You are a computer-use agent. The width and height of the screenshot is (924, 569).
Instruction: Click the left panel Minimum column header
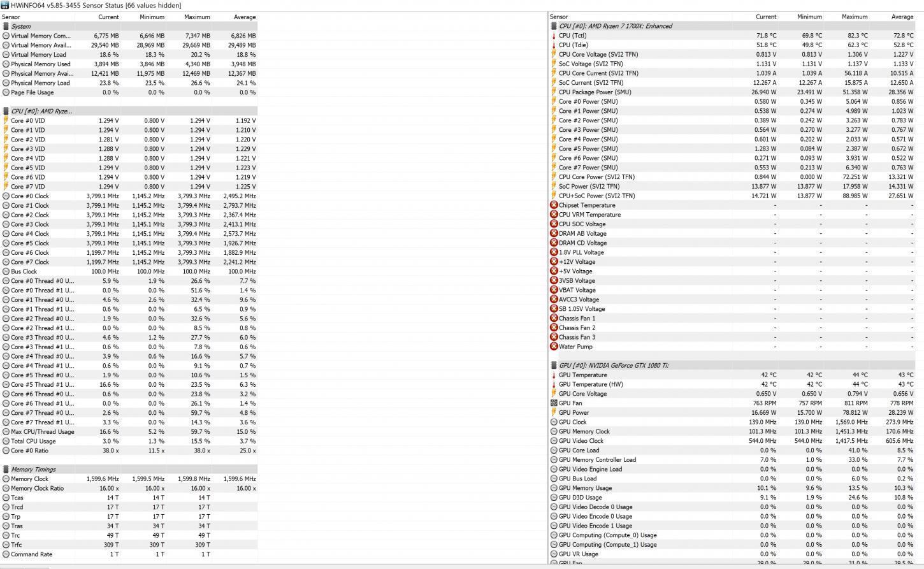[143, 17]
